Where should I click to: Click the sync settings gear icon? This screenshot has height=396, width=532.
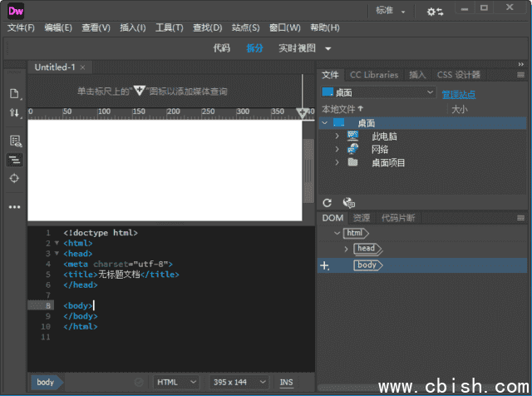pyautogui.click(x=435, y=12)
